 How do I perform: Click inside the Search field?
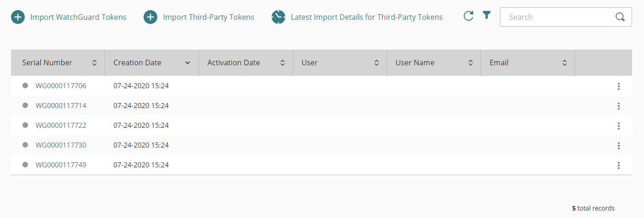click(554, 17)
